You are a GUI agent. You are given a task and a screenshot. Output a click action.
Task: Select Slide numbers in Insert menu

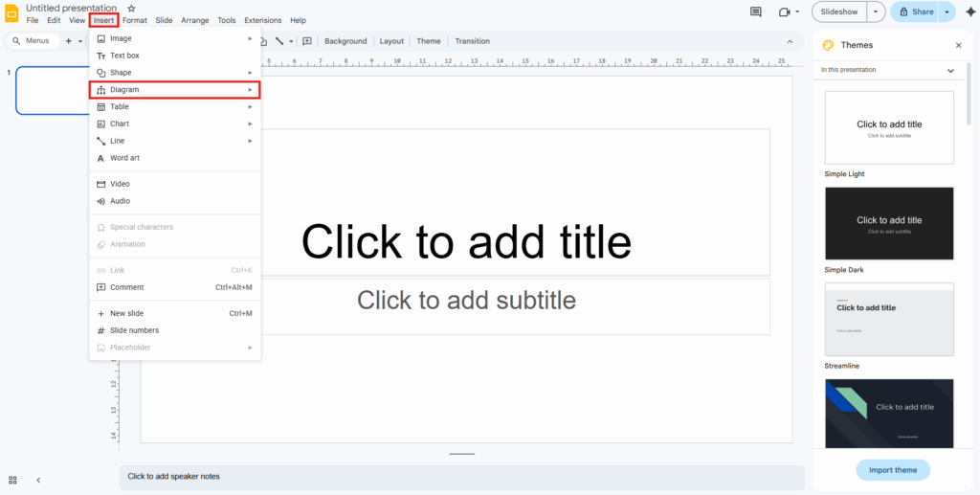point(134,330)
